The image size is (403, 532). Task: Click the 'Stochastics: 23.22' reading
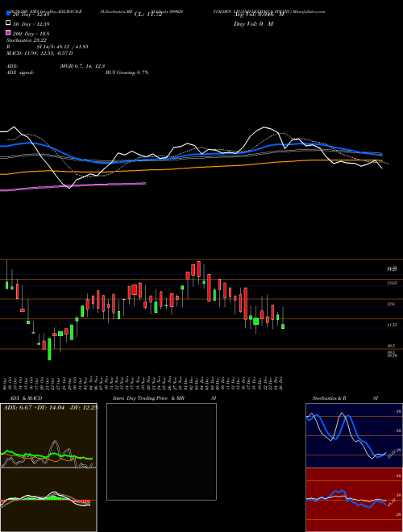tap(27, 40)
